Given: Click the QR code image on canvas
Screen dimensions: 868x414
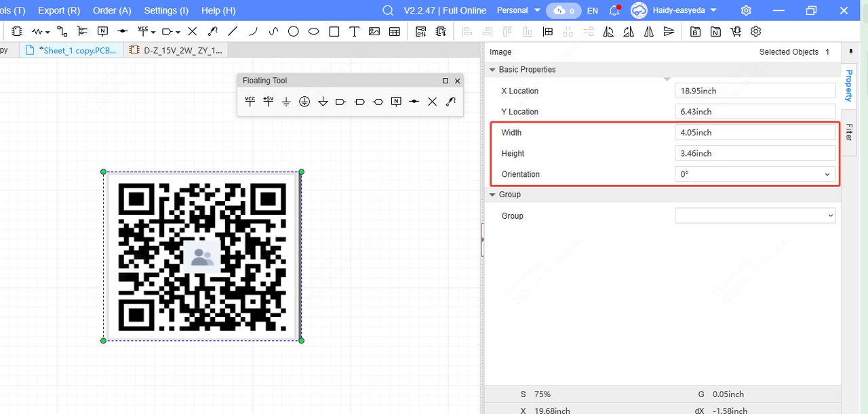Looking at the screenshot, I should 202,256.
